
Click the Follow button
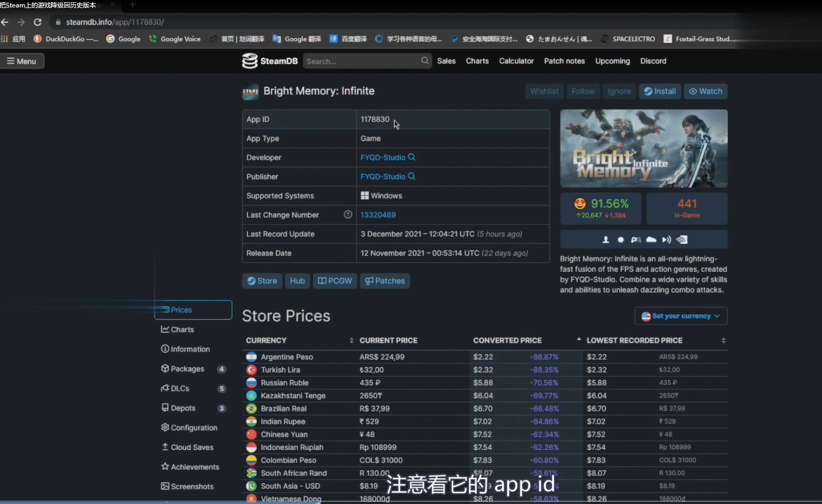(583, 91)
